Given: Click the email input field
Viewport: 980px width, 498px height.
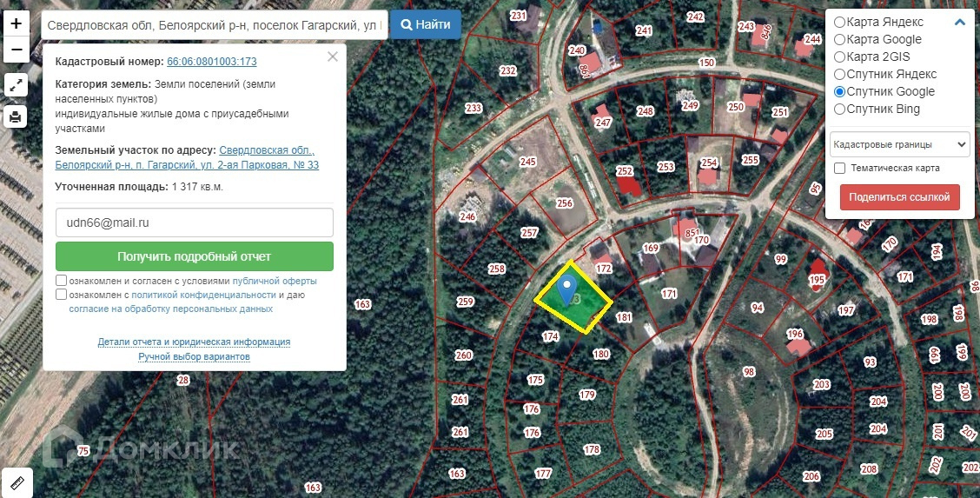Looking at the screenshot, I should click(195, 222).
